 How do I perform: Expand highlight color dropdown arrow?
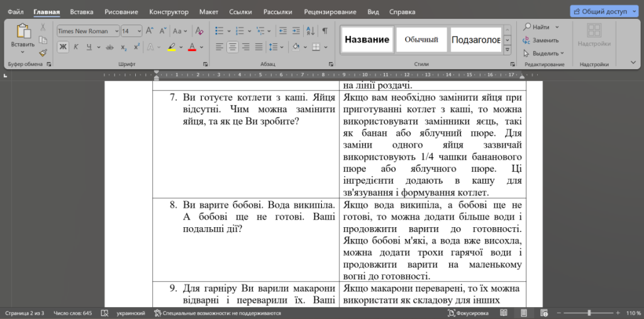coord(182,47)
